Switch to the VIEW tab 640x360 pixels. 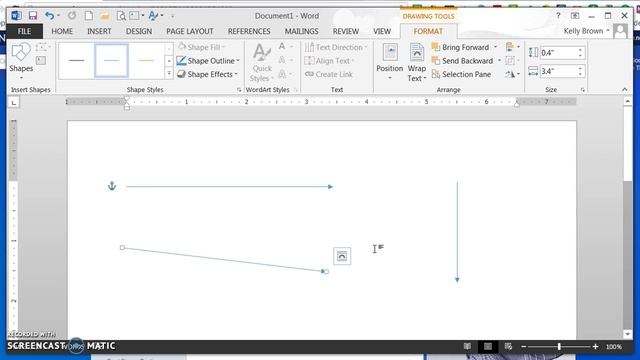[x=382, y=31]
